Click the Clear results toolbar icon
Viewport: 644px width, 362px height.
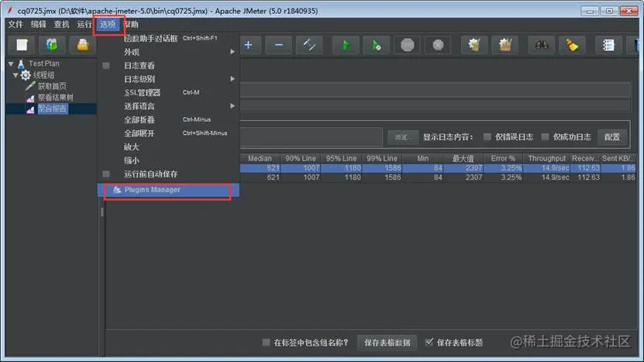point(474,45)
